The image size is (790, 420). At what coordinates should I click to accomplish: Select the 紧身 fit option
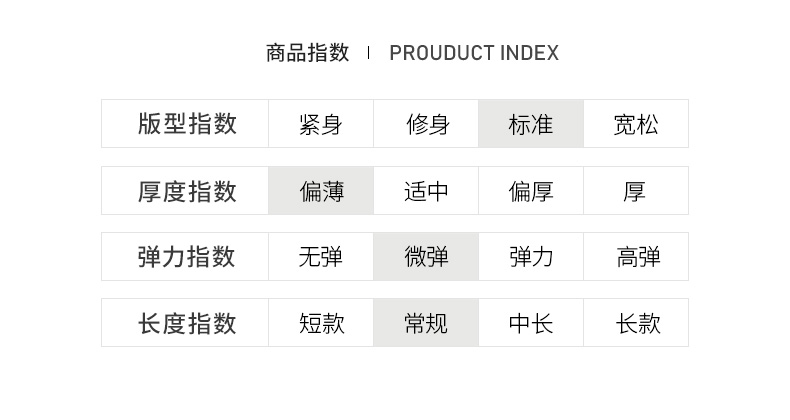coord(320,124)
